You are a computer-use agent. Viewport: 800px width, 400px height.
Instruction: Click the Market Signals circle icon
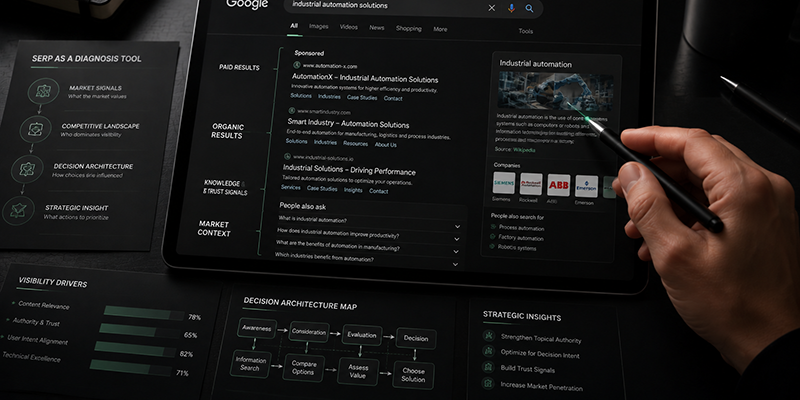point(43,91)
